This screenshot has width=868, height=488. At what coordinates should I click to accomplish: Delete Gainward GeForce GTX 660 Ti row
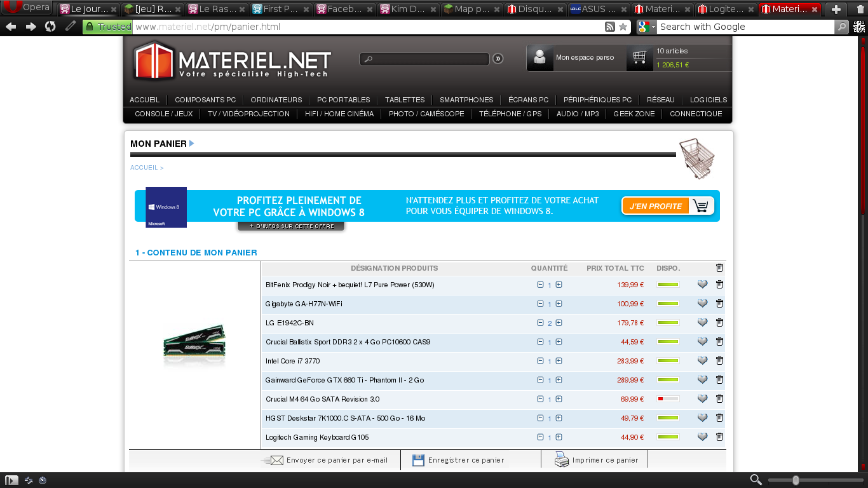[x=719, y=380]
